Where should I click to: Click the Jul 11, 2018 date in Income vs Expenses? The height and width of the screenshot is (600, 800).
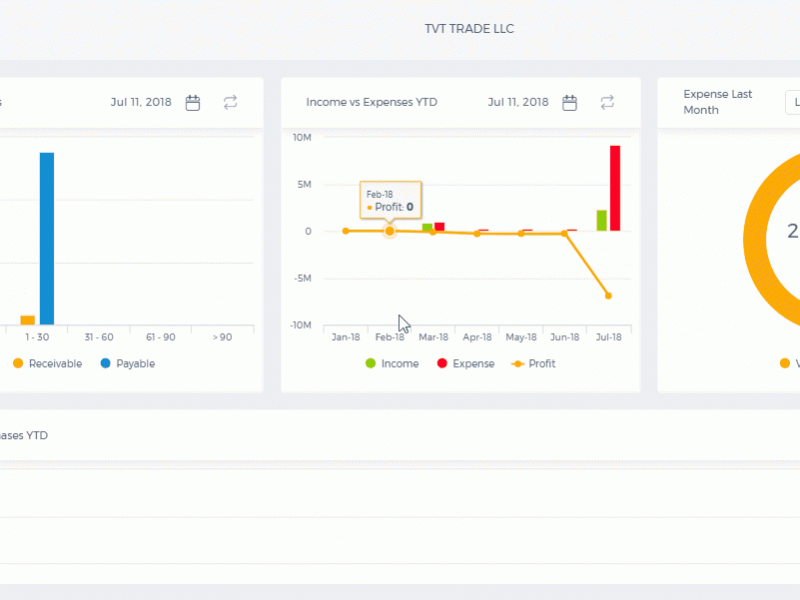(518, 102)
